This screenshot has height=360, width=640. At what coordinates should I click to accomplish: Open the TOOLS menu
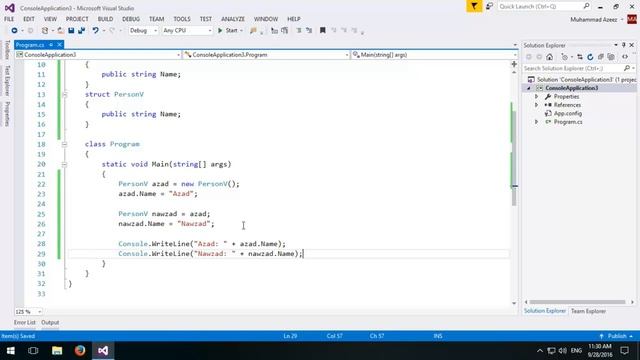coord(182,19)
